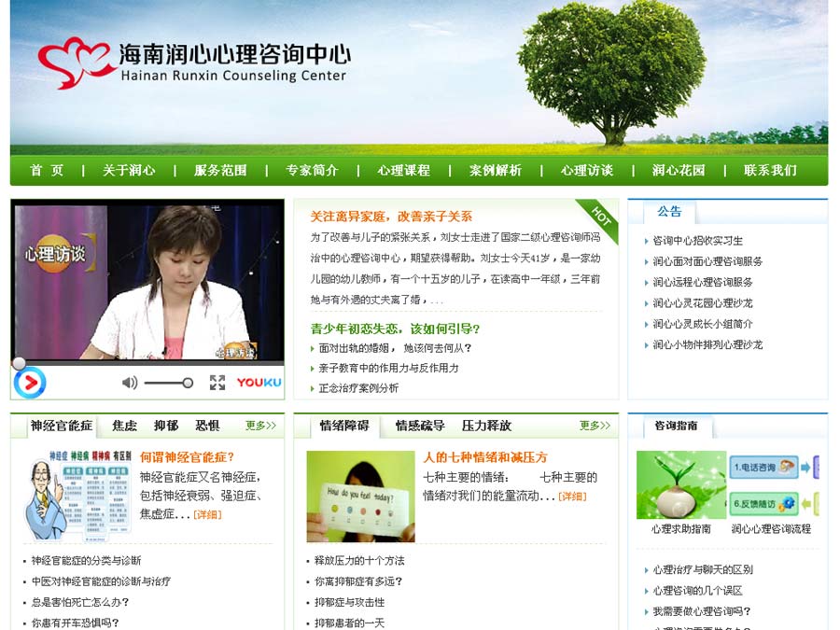
Task: Mute the video via the speaker icon
Action: click(x=128, y=383)
